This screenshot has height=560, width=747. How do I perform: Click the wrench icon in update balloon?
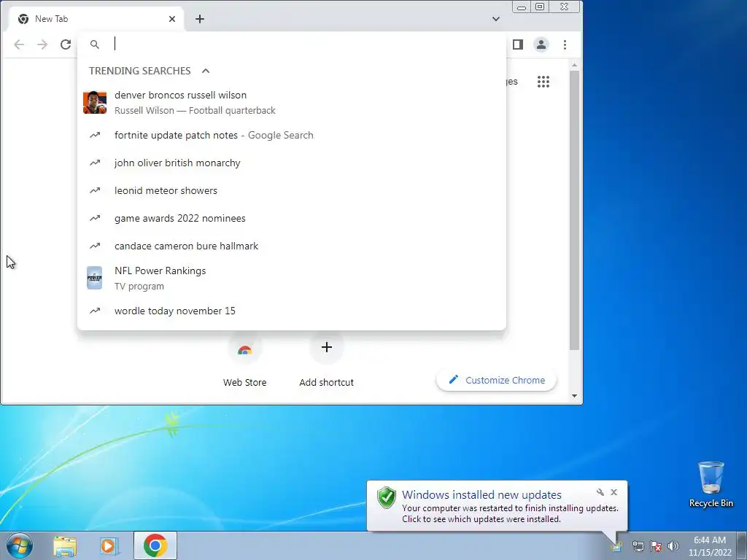click(x=600, y=492)
